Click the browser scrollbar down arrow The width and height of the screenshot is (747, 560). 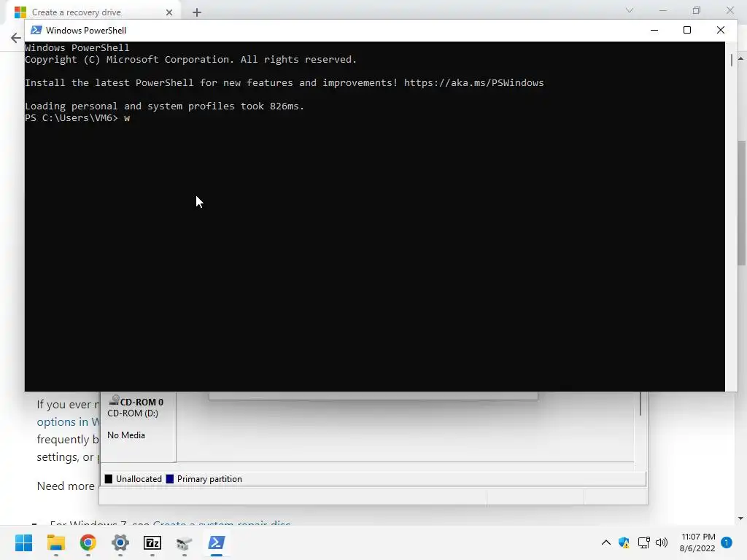(741, 518)
